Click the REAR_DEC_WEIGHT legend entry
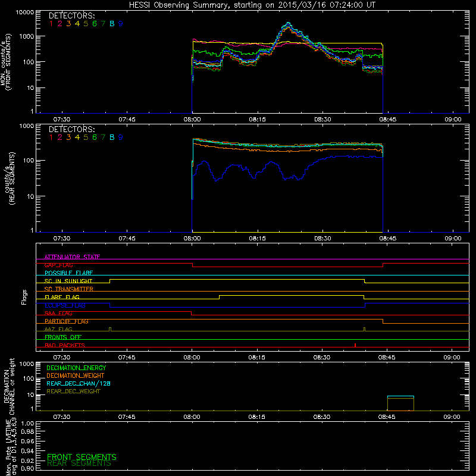Viewport: 476px width, 476px height. coord(73,392)
